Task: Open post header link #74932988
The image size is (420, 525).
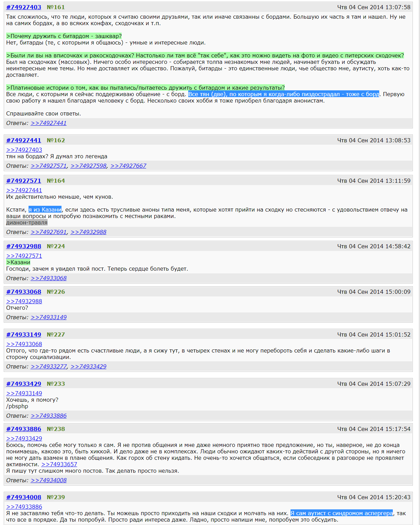Action: (x=24, y=246)
